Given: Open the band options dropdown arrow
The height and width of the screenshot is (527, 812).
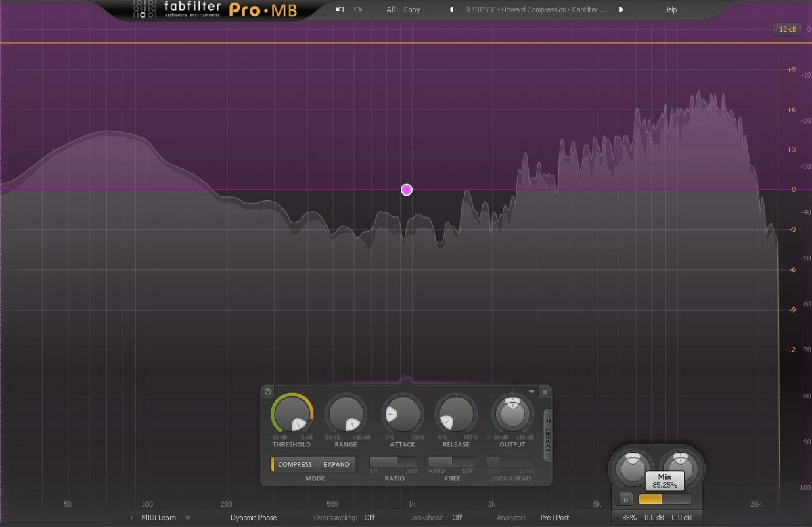Looking at the screenshot, I should [532, 392].
